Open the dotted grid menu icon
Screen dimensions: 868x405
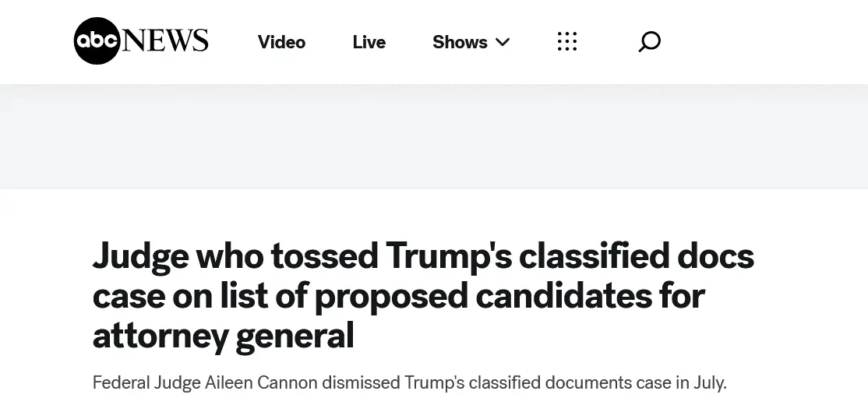pyautogui.click(x=567, y=42)
